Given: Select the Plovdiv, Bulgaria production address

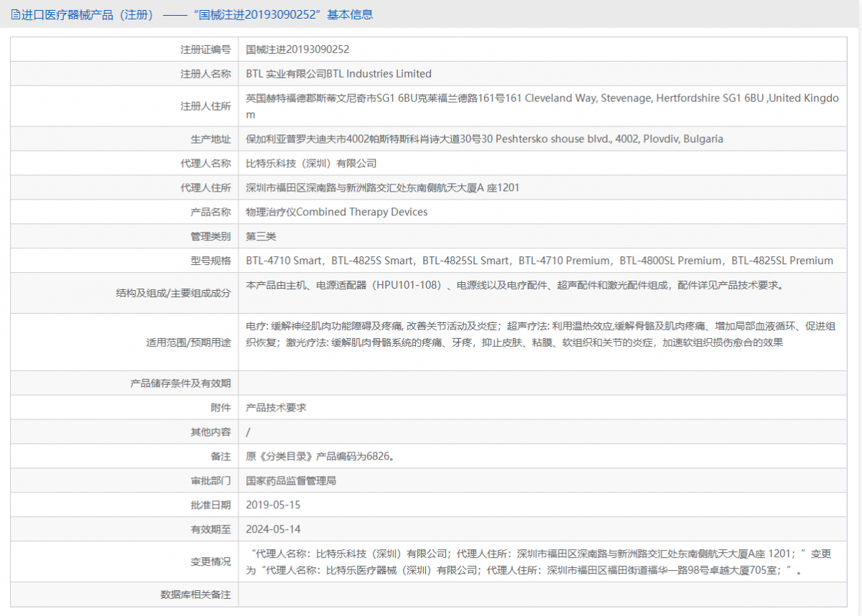Looking at the screenshot, I should point(484,139).
